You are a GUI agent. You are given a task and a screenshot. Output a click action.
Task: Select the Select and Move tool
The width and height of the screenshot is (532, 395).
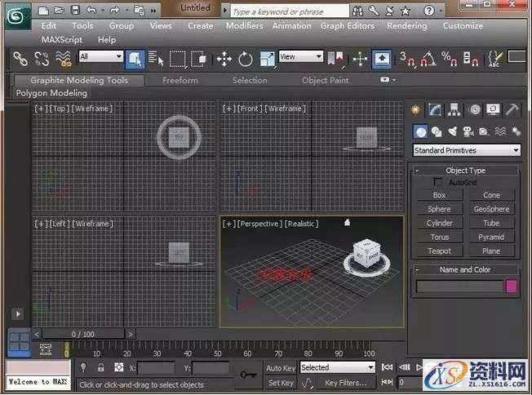click(x=224, y=59)
